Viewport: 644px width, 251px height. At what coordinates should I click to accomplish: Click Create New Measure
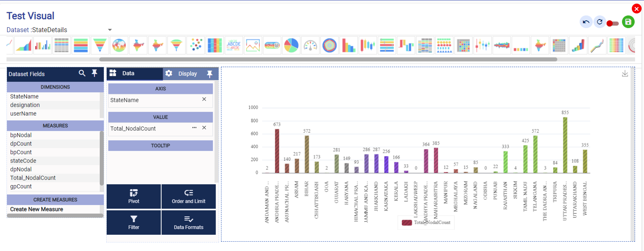click(x=37, y=209)
